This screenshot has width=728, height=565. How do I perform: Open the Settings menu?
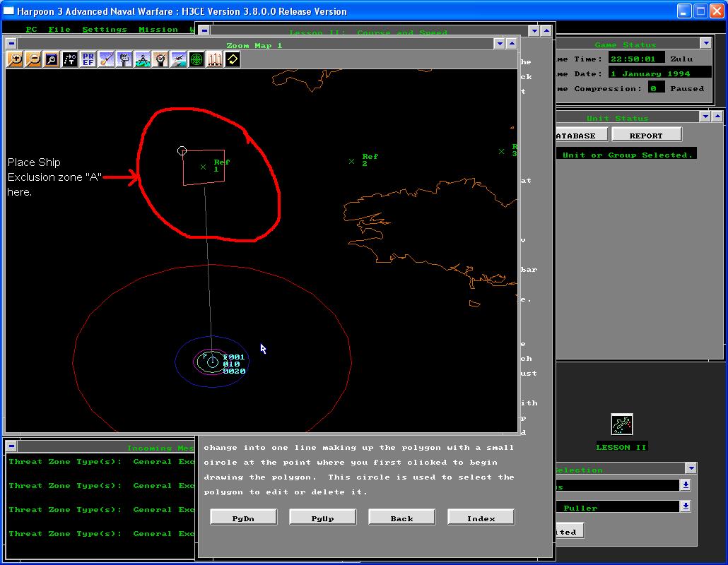tap(105, 29)
